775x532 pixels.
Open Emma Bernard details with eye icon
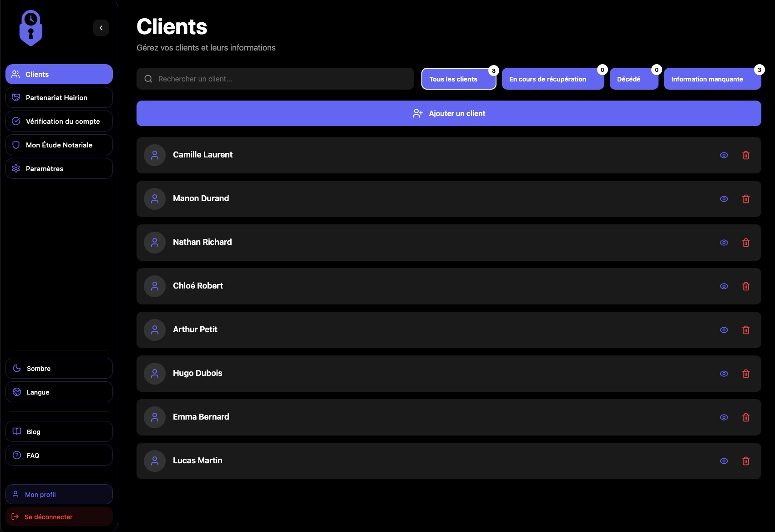(724, 417)
